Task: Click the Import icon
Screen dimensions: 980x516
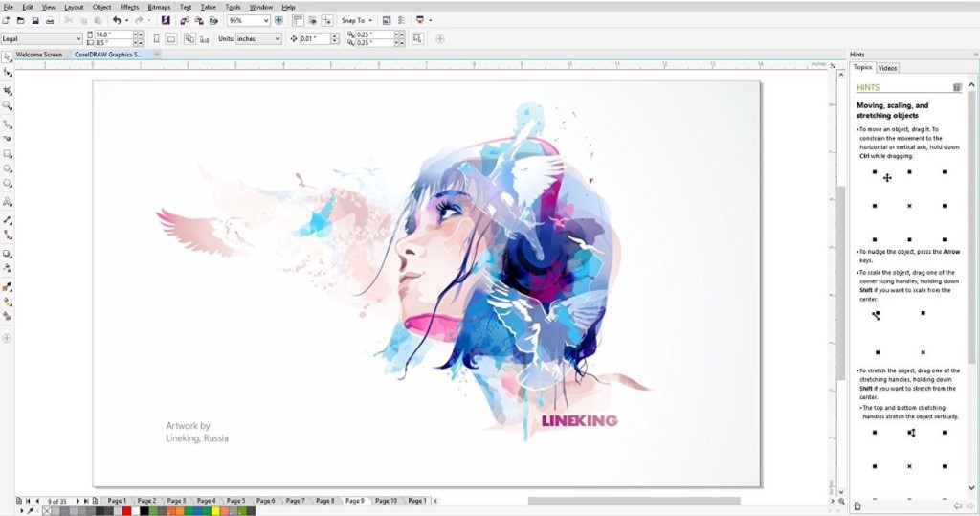Action: tap(185, 21)
